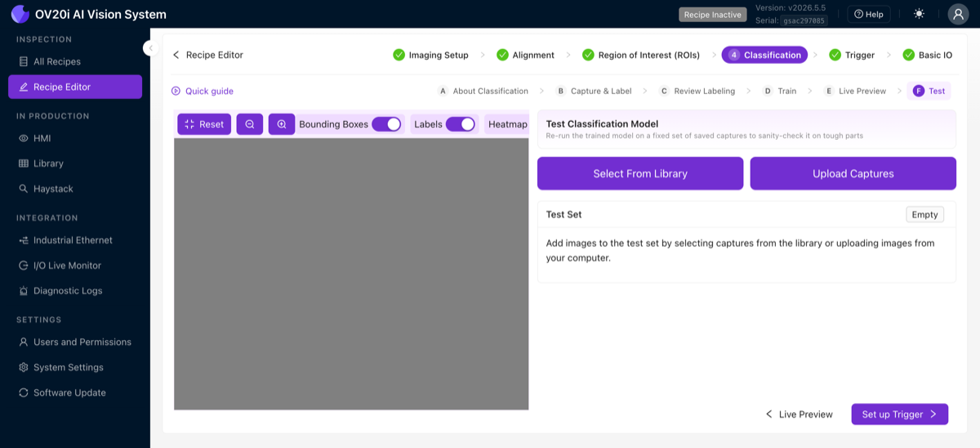Click Select From Library button
980x448 pixels.
pyautogui.click(x=640, y=173)
